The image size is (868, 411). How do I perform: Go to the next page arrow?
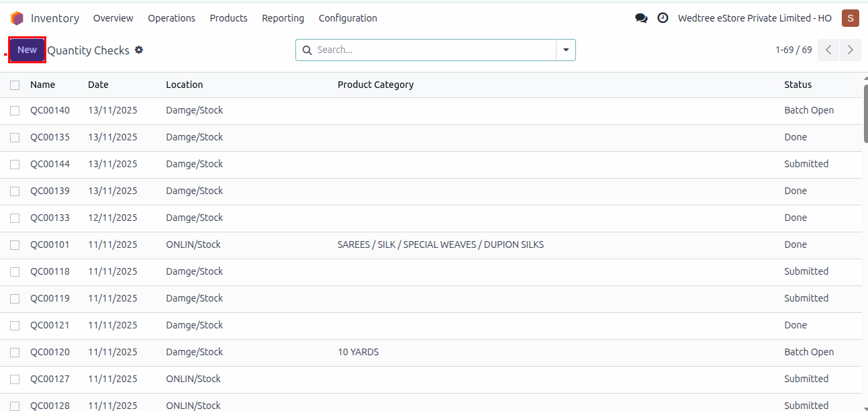851,50
